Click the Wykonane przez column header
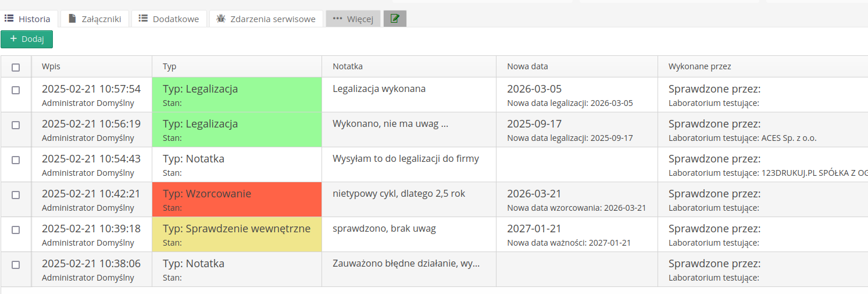868x294 pixels. (699, 66)
